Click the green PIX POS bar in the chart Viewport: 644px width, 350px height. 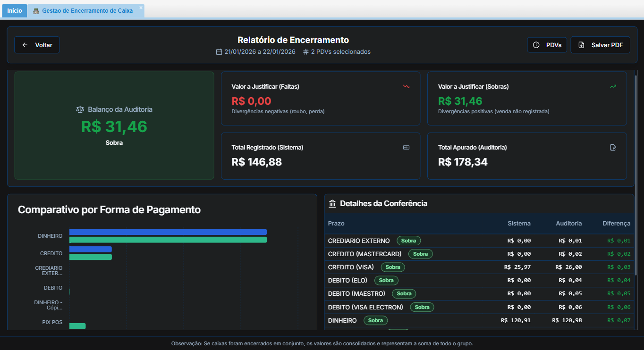pos(77,326)
